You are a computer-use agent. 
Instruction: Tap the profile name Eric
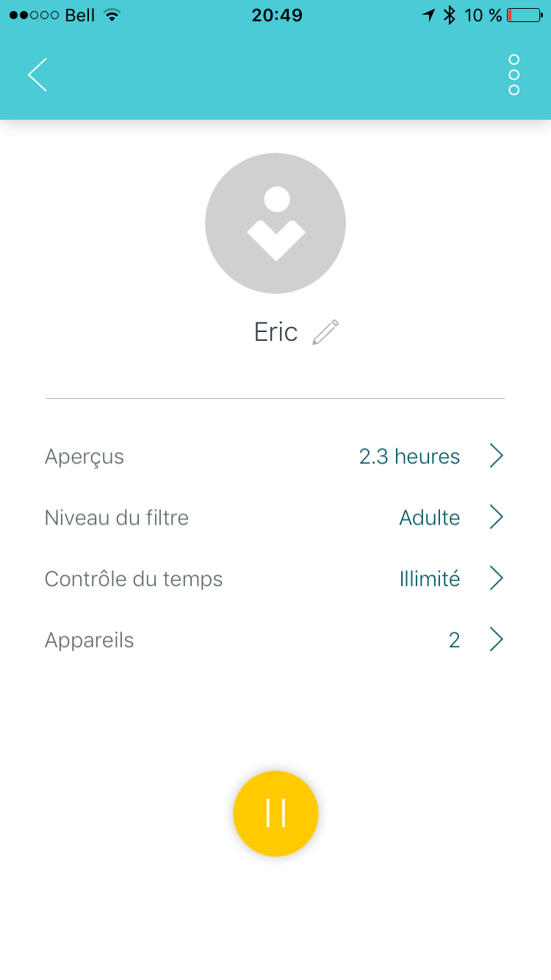(x=275, y=332)
